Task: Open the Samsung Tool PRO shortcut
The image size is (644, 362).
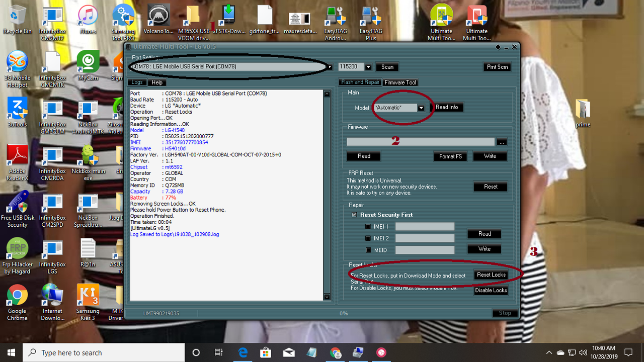Action: pos(123,23)
